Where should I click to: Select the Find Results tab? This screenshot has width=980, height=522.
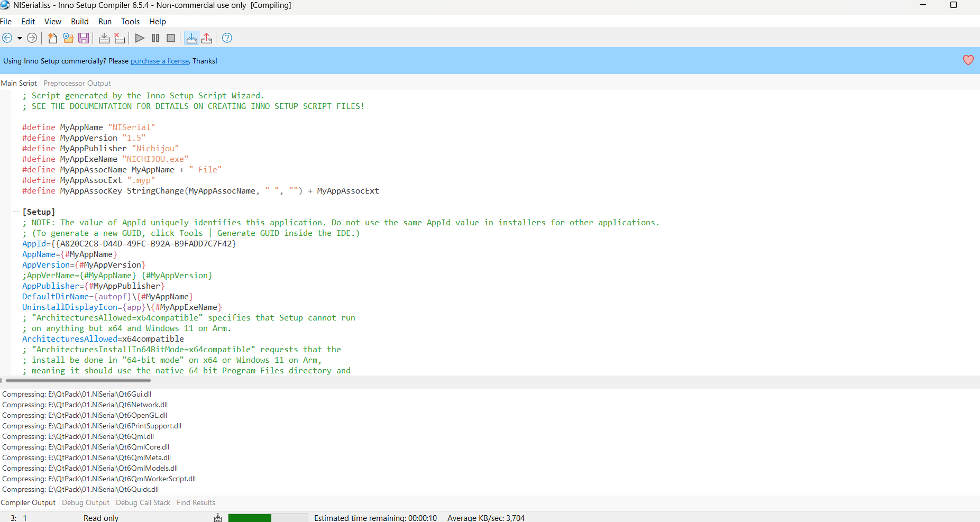pos(196,502)
